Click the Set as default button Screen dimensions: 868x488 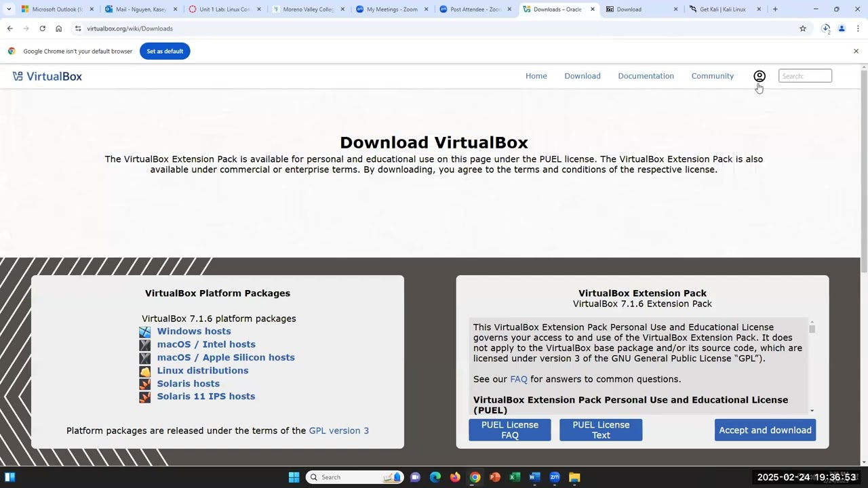[x=165, y=51]
